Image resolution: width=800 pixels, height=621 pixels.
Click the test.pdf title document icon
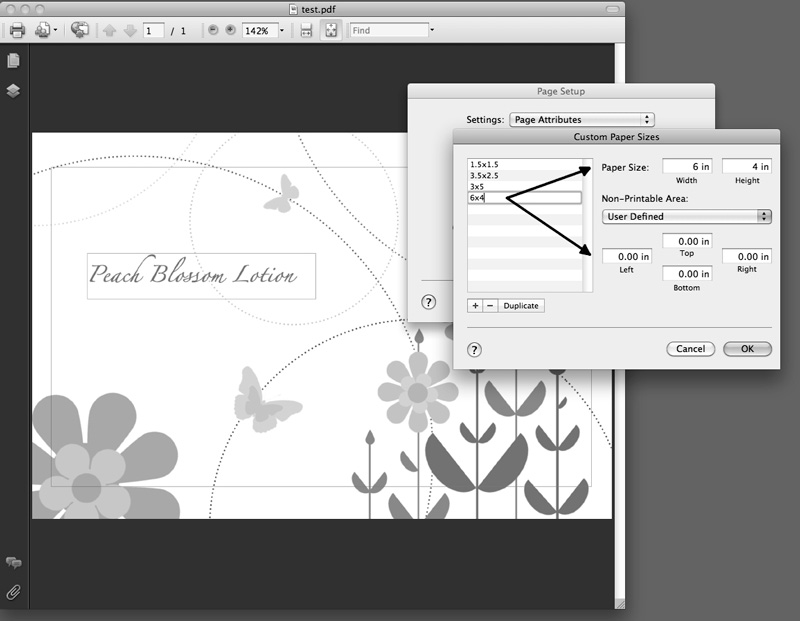point(293,9)
